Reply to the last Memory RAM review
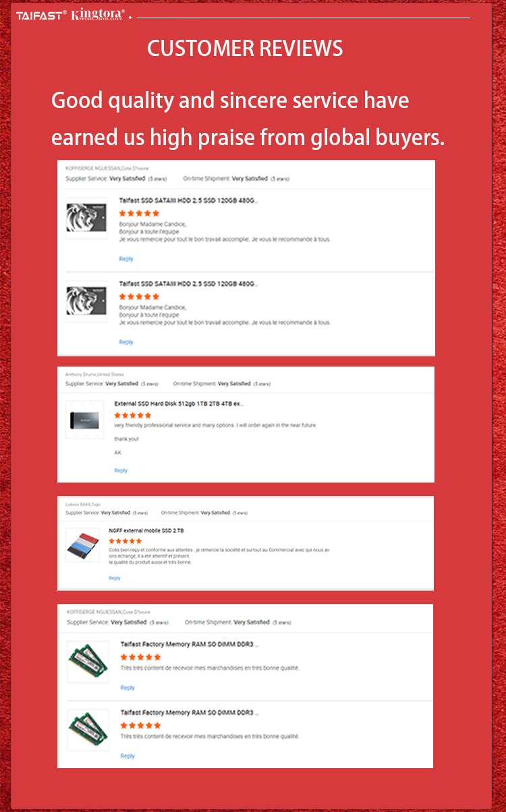Image resolution: width=506 pixels, height=812 pixels. pos(128,756)
